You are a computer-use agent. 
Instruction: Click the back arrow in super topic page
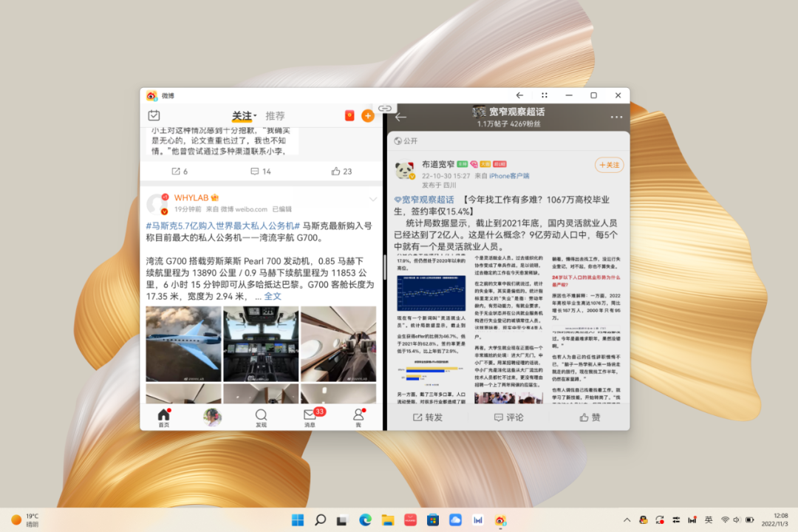pos(401,117)
